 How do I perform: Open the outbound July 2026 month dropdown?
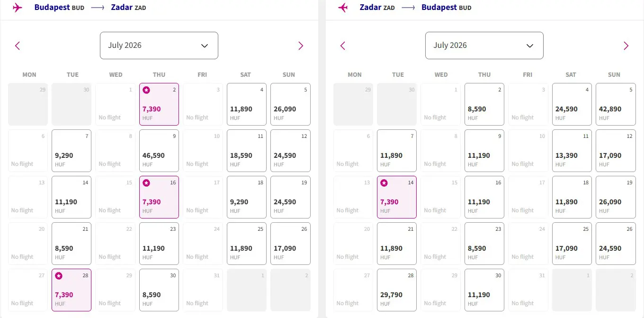[159, 45]
